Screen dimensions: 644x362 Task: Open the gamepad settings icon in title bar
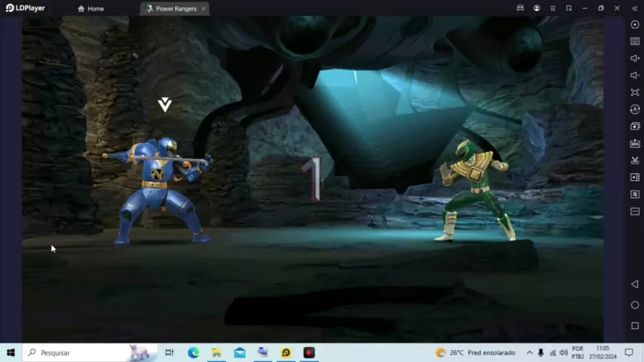[520, 8]
